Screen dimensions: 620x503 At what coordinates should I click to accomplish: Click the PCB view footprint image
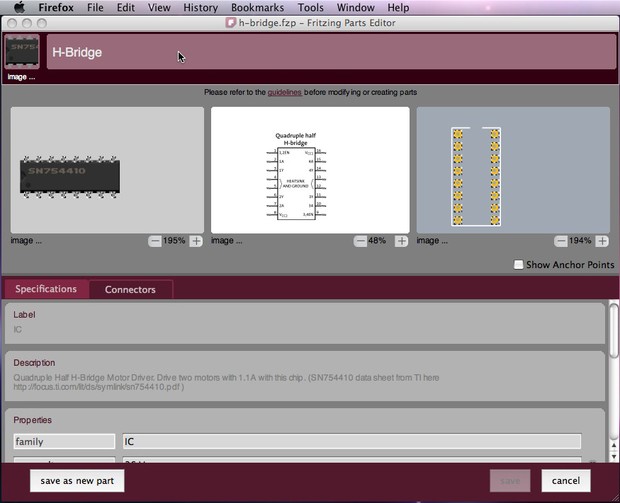476,177
